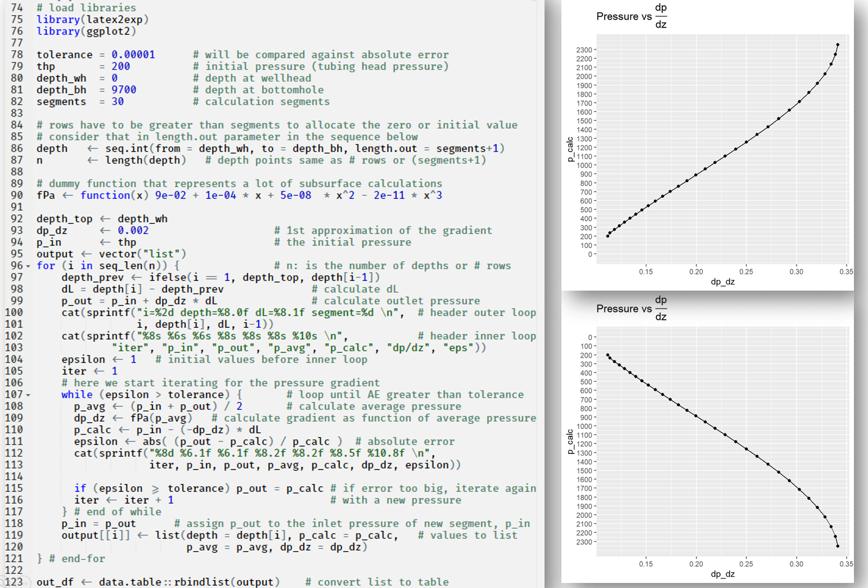868x588 pixels.
Task: Click the seq_len(n) expression in the for loop
Action: [x=127, y=265]
